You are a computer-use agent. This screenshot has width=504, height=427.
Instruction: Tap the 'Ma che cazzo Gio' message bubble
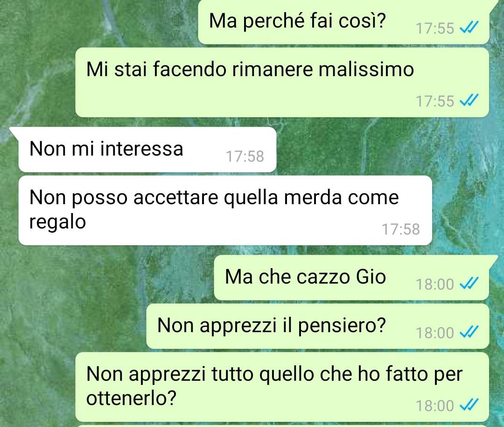coord(351,278)
